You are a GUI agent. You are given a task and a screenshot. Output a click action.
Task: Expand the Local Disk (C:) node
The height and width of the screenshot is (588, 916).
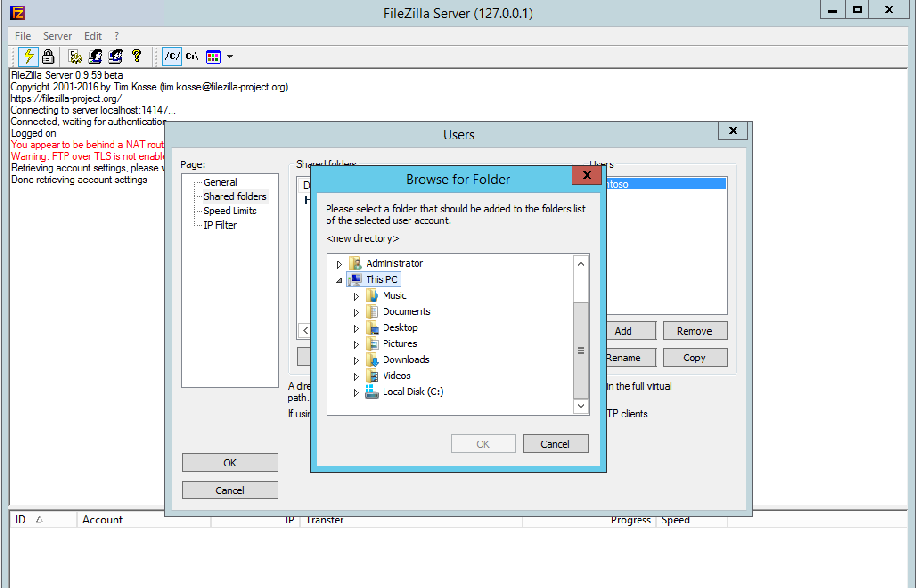click(x=356, y=392)
